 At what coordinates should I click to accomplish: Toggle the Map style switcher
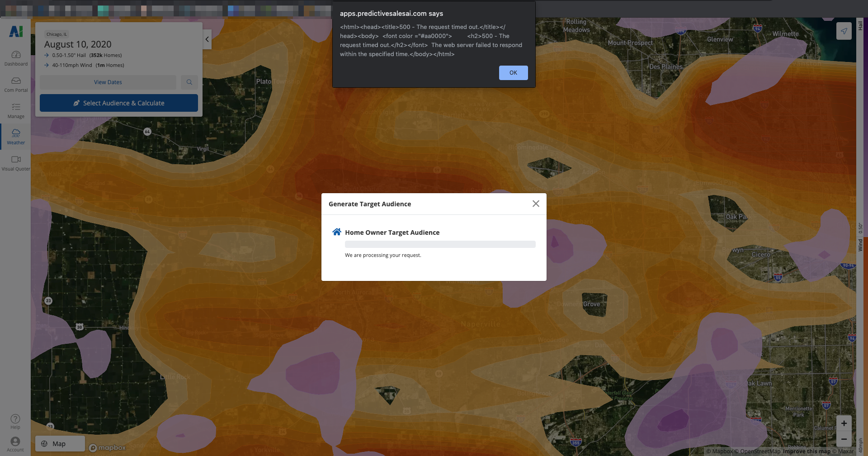point(60,444)
